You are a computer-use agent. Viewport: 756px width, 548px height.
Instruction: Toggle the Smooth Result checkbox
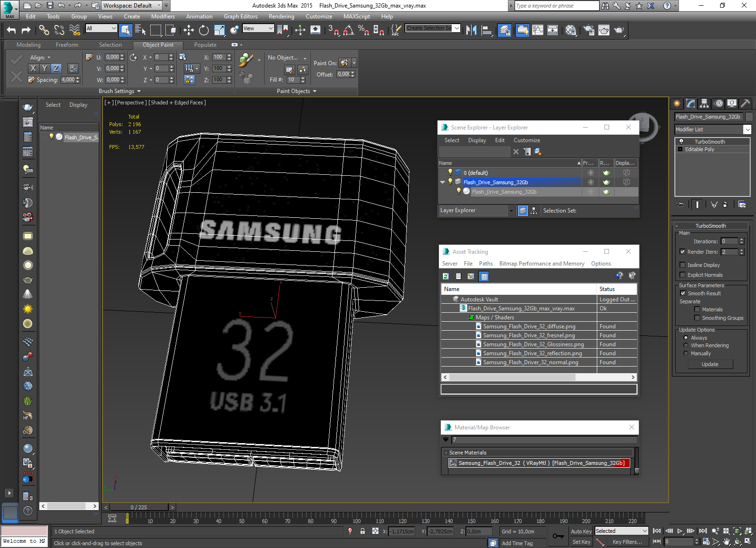point(682,293)
